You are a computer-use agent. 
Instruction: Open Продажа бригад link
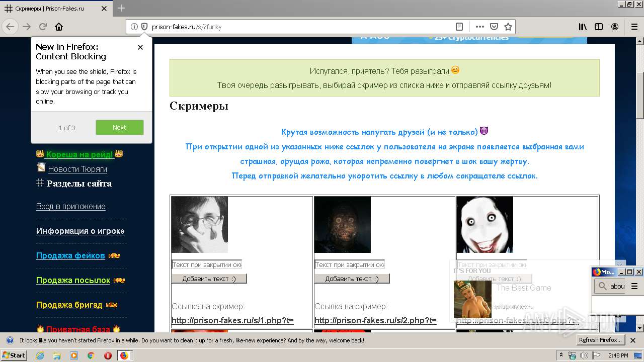pos(69,305)
